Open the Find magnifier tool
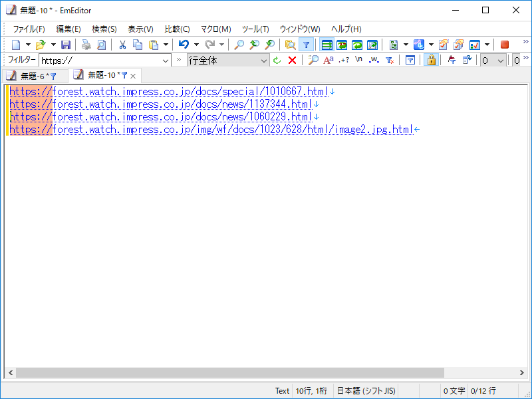532x399 pixels. (x=238, y=45)
